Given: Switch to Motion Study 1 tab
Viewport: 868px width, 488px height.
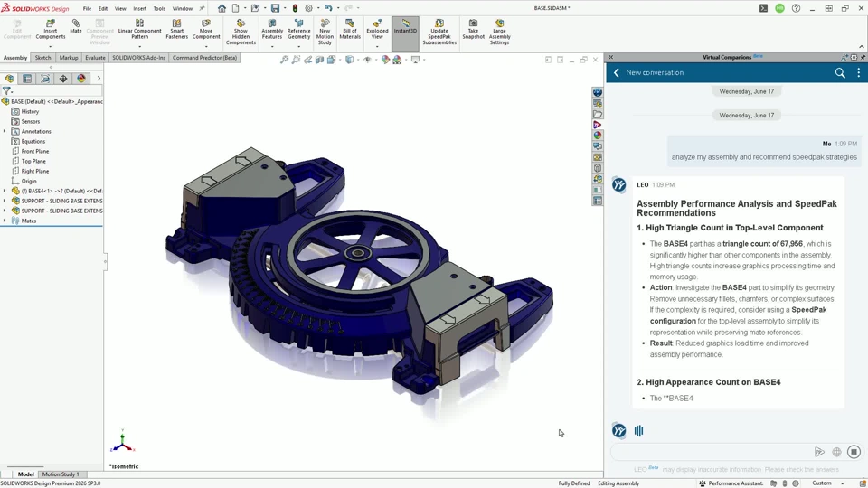Looking at the screenshot, I should pyautogui.click(x=61, y=474).
